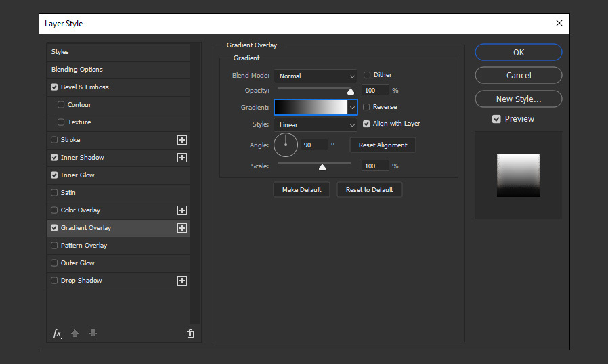This screenshot has height=364, width=608.
Task: Enable the Contour checkbox
Action: tap(61, 105)
